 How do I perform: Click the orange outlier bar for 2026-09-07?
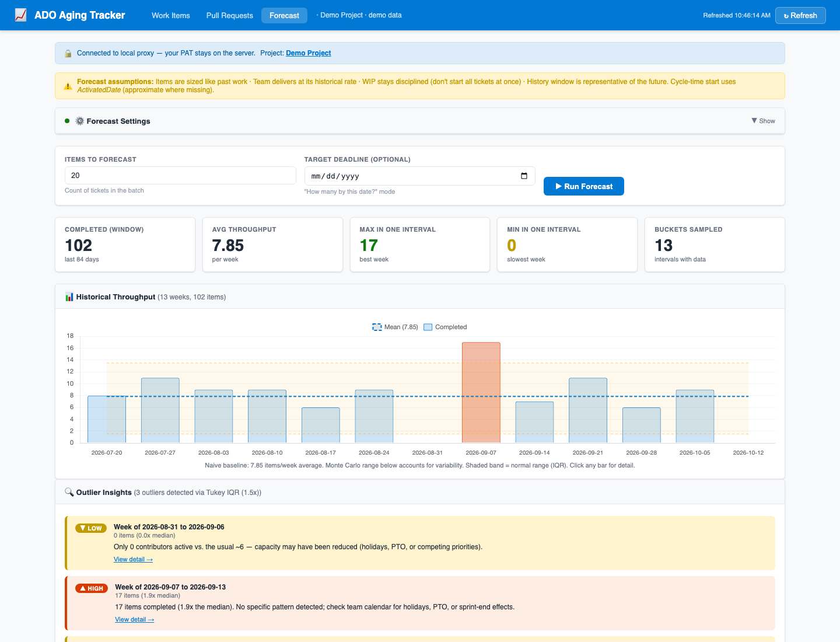tap(481, 393)
